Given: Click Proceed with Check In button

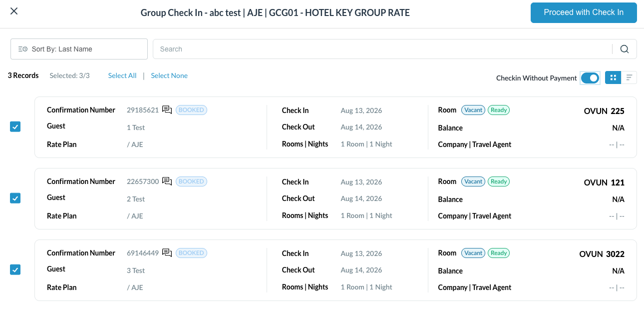Looking at the screenshot, I should (584, 12).
